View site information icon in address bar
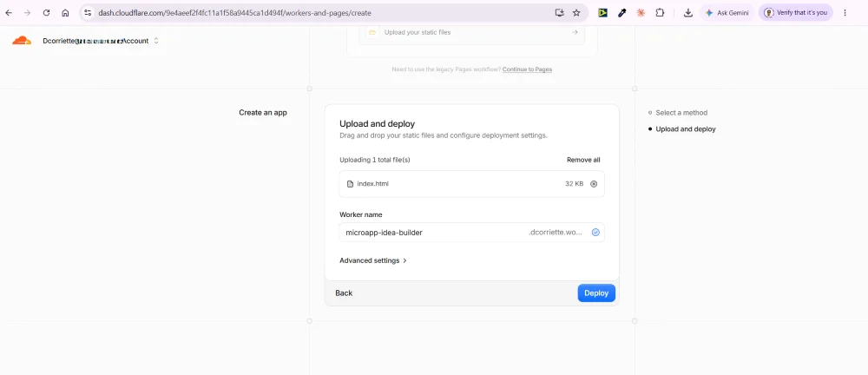 point(88,13)
